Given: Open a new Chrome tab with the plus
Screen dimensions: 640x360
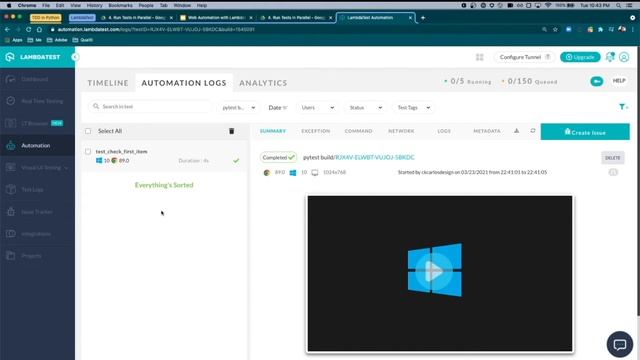Looking at the screenshot, I should coord(423,18).
